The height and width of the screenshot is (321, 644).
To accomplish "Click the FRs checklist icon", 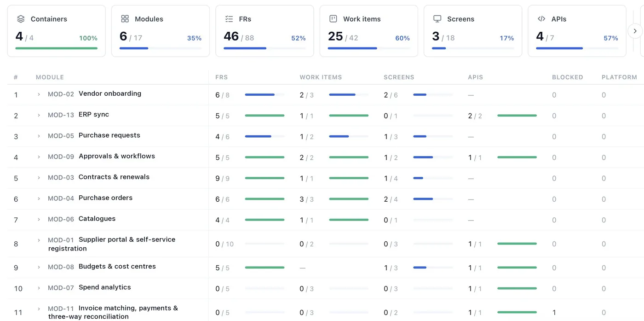I will coord(229,19).
